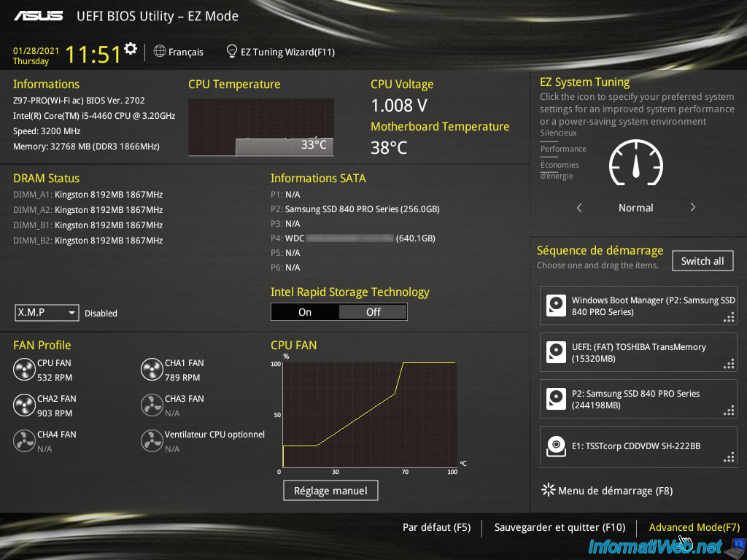Select Performance tuning mode
747x560 pixels.
pyautogui.click(x=563, y=149)
